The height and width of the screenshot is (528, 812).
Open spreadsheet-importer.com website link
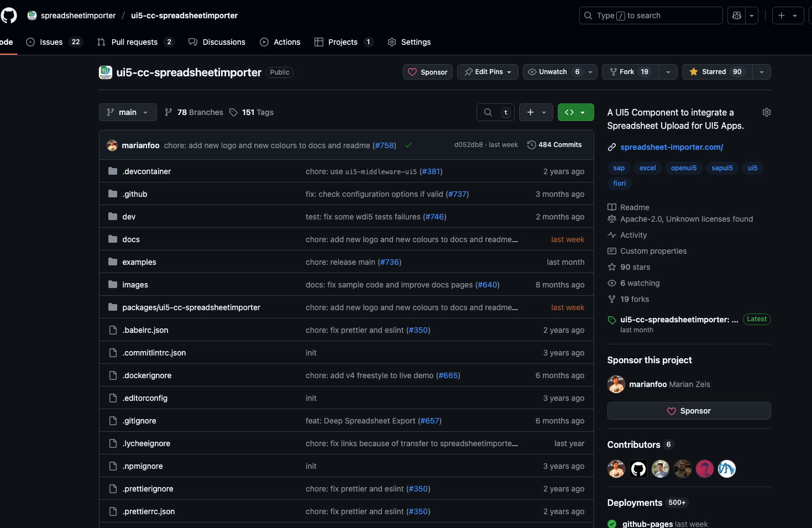click(672, 147)
